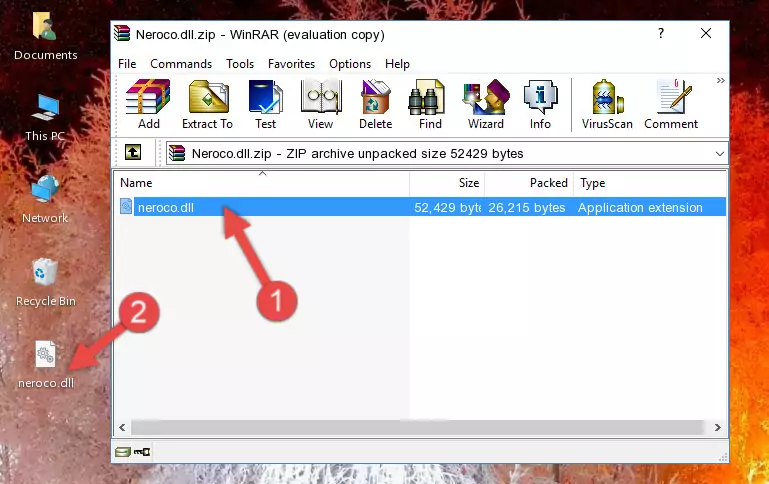
Task: Open the Help menu
Action: coord(397,64)
